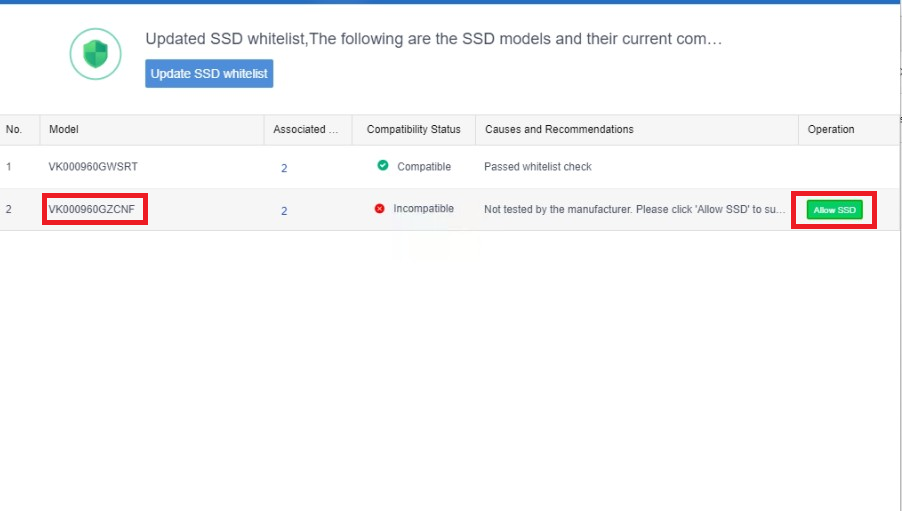This screenshot has width=902, height=511.
Task: Click the Compatibility Status column header
Action: tap(413, 129)
